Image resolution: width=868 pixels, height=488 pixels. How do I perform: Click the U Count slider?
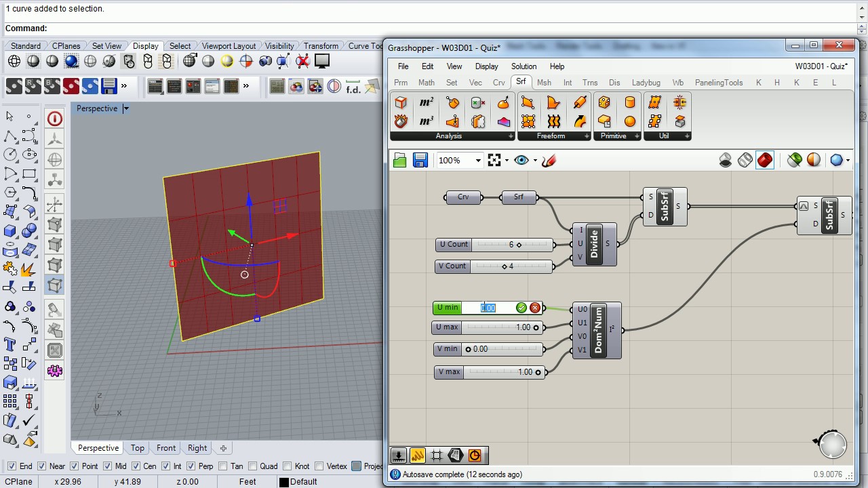[494, 245]
